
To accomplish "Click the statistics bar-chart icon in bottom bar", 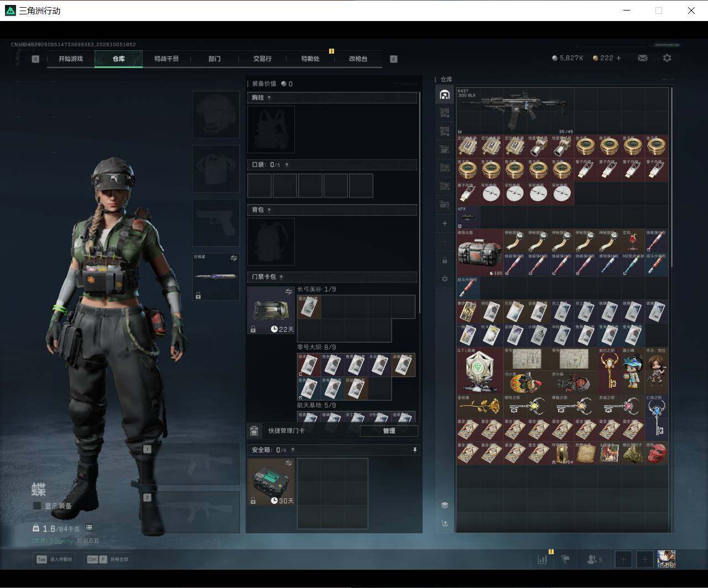I will [543, 560].
